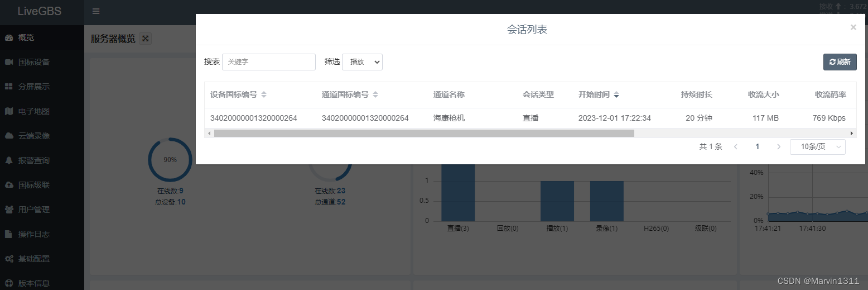Click the 用户管理 users icon

point(9,210)
